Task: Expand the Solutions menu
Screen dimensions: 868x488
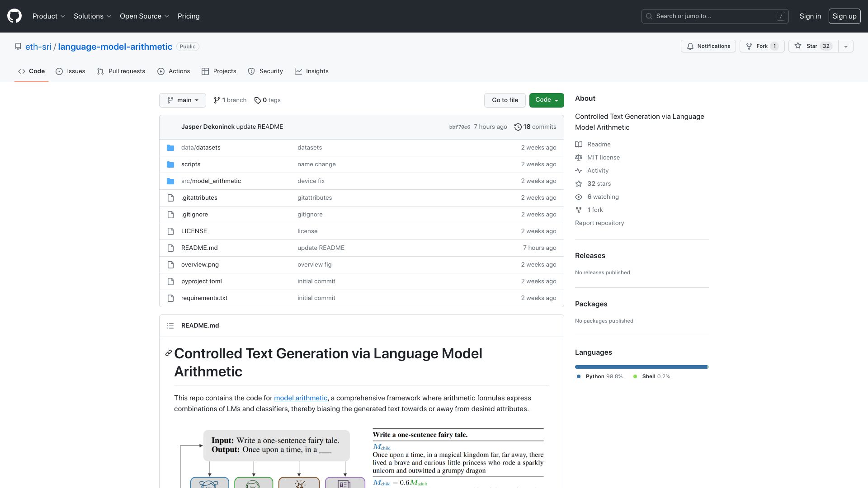Action: [92, 16]
